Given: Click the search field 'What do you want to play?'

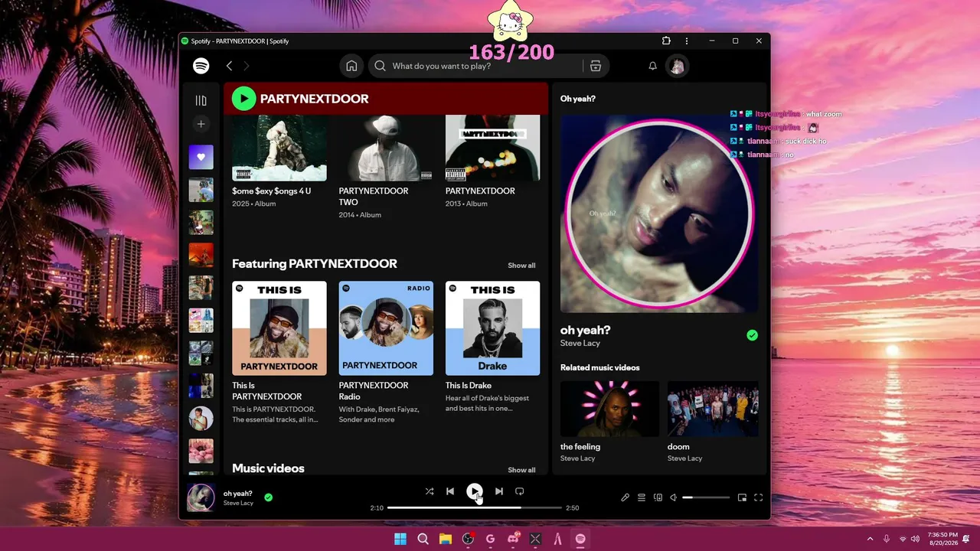Looking at the screenshot, I should coord(488,66).
